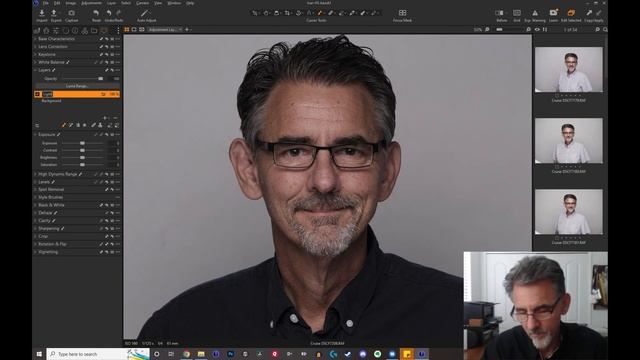Viewport: 640px width, 360px height.
Task: Open the Sharpening presets icon
Action: click(112, 229)
